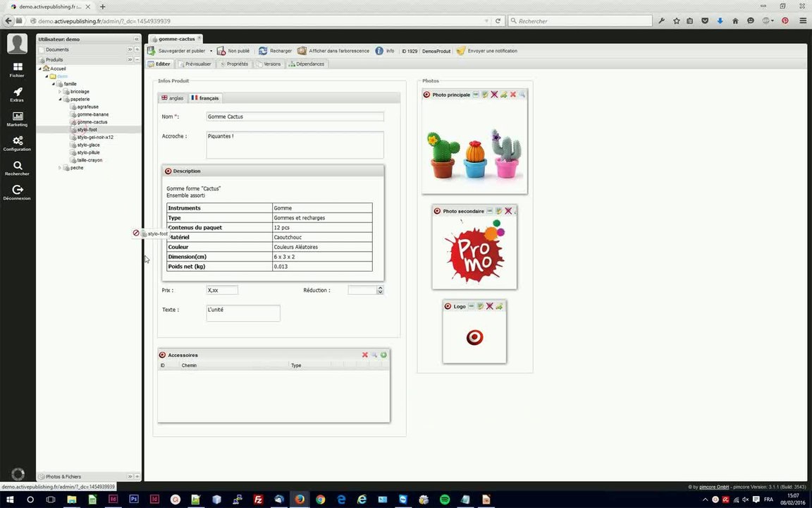Open the Extras rocket menu
812x508 pixels.
pyautogui.click(x=17, y=95)
